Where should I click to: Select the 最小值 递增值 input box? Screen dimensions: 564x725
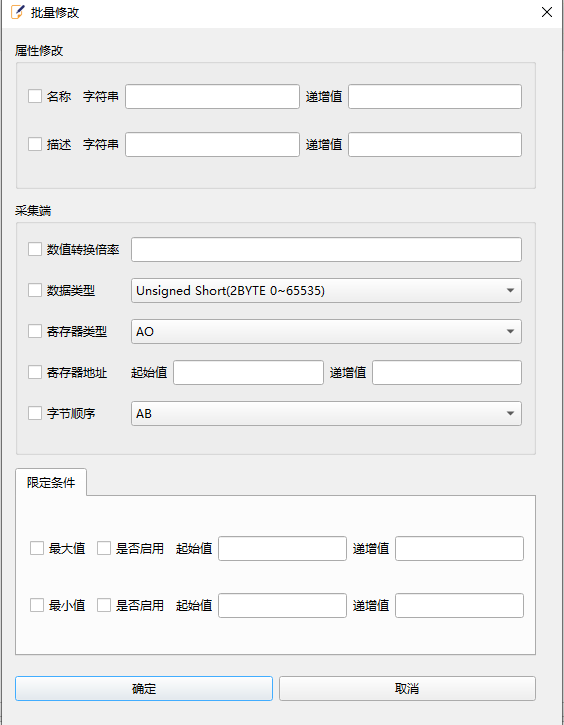(460, 606)
